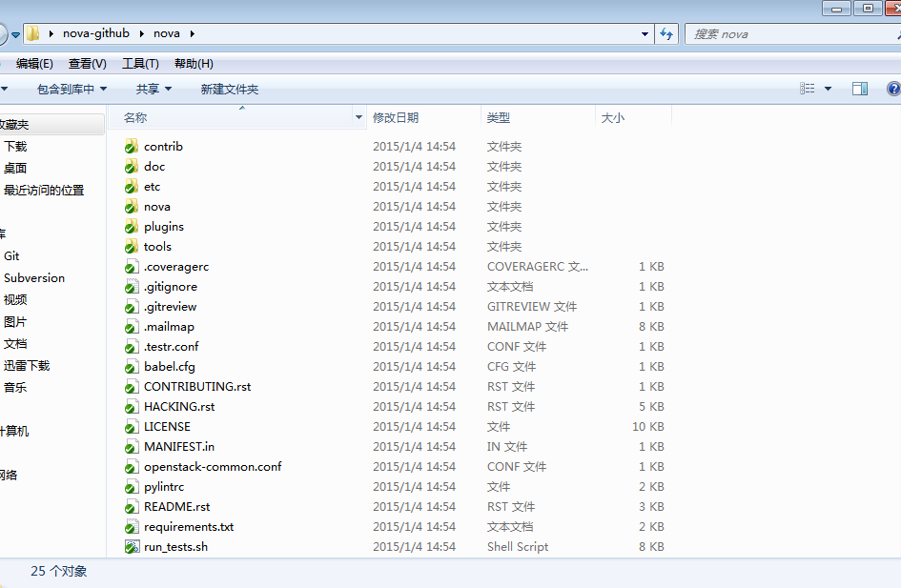The image size is (901, 588).
Task: Click the .gitreview file icon
Action: [132, 307]
